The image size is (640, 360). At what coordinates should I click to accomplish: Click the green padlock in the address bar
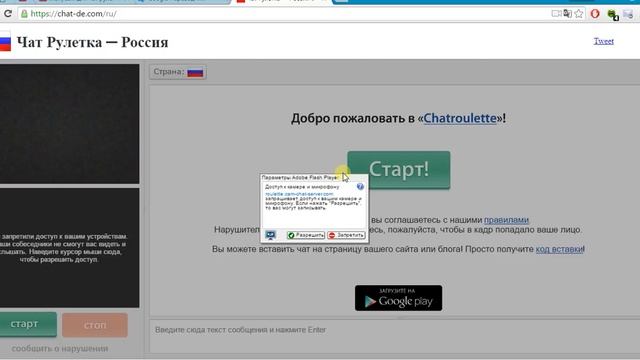[24, 14]
